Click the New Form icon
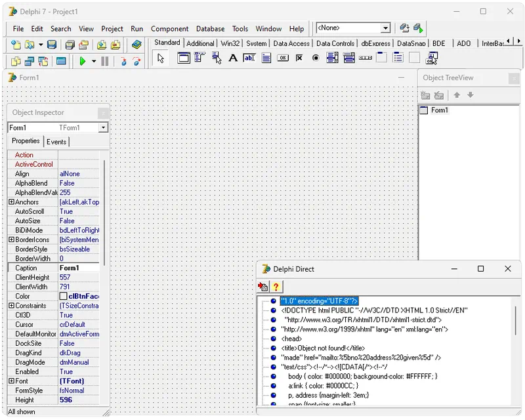The width and height of the screenshot is (525, 420). pyautogui.click(x=61, y=61)
